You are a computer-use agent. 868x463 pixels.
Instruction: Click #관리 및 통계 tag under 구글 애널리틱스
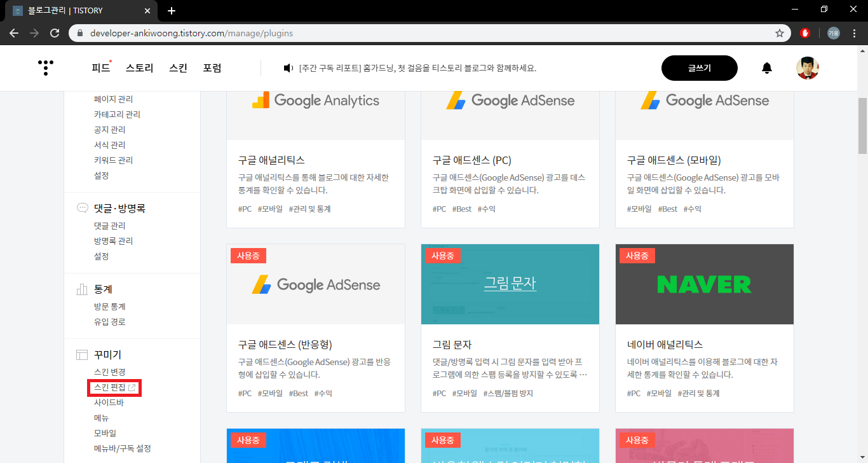[309, 209]
